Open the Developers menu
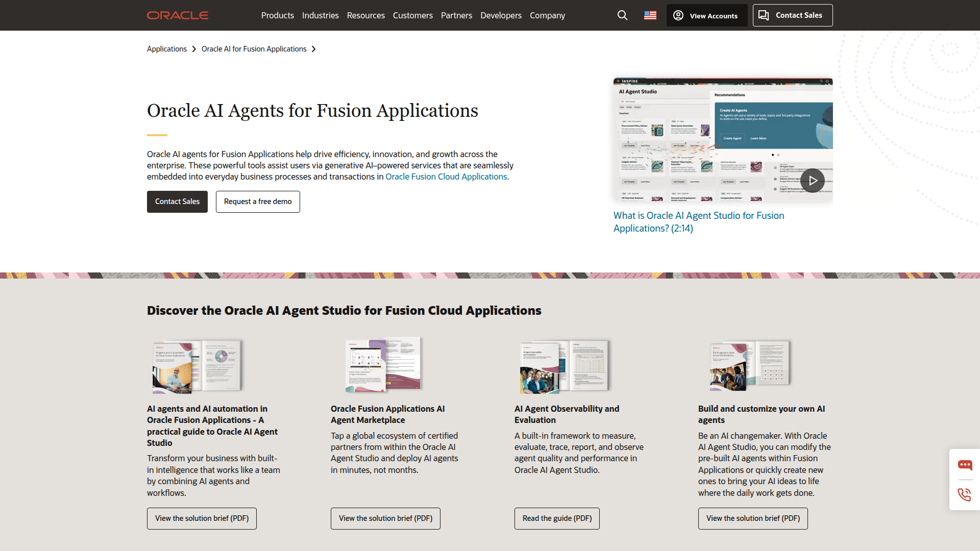 [x=501, y=15]
